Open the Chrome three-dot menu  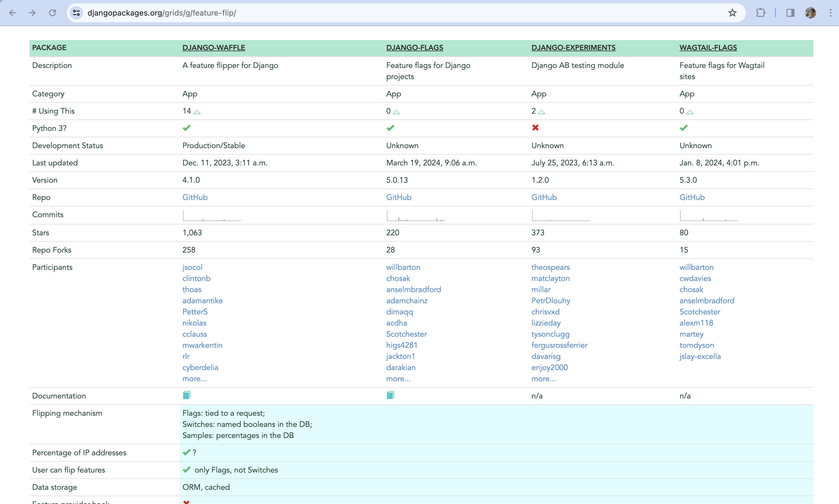(x=831, y=13)
